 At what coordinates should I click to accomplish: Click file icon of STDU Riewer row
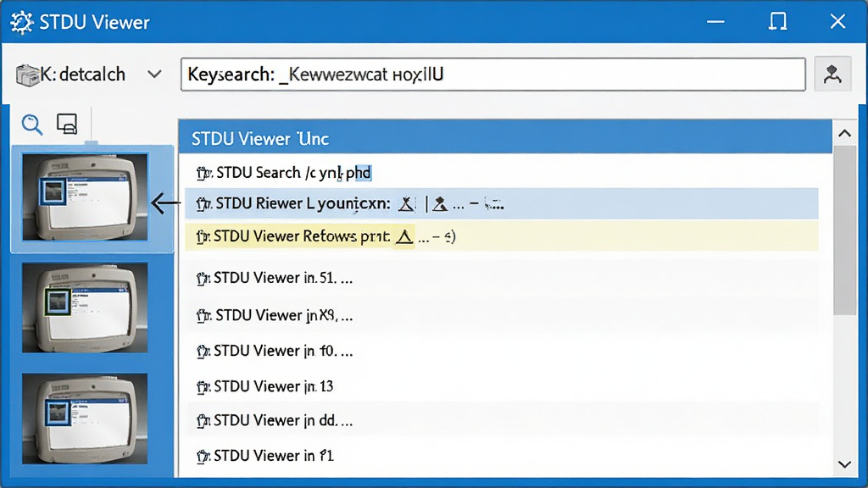pyautogui.click(x=203, y=204)
